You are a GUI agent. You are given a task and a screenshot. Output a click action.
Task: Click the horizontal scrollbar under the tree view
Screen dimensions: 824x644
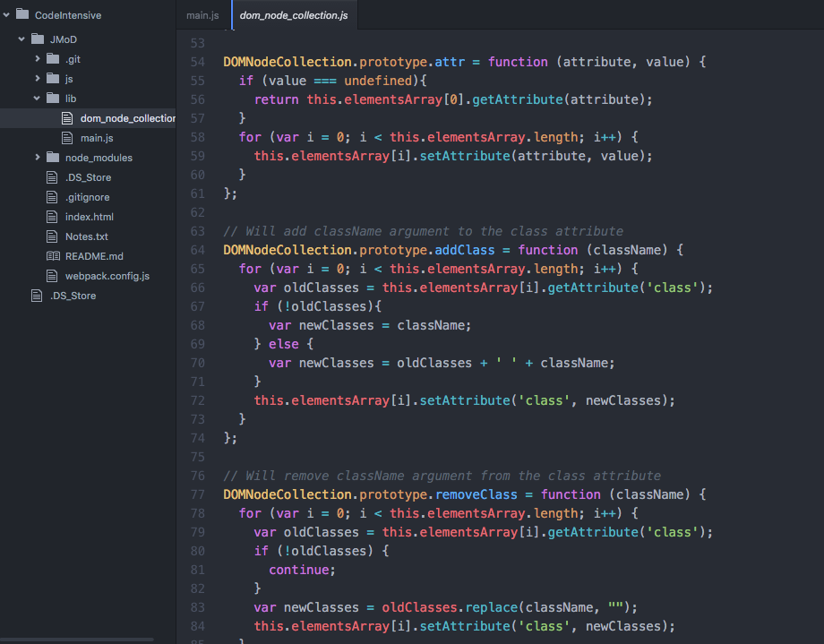(x=77, y=640)
